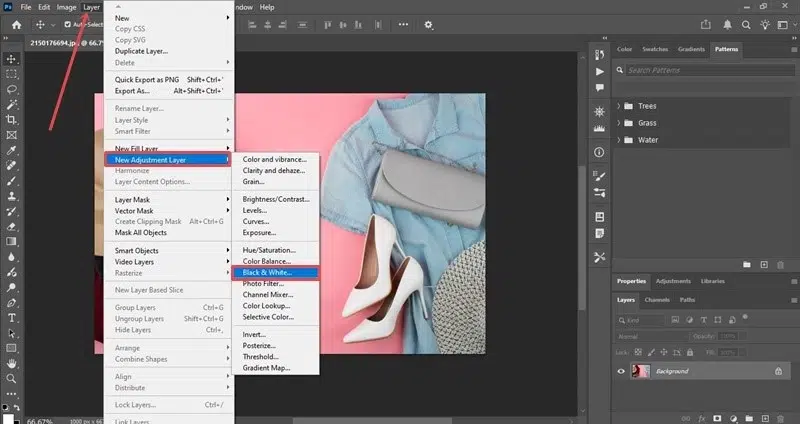Open the blend mode Normal dropdown
Viewport: 800px width, 424px height.
tap(651, 336)
